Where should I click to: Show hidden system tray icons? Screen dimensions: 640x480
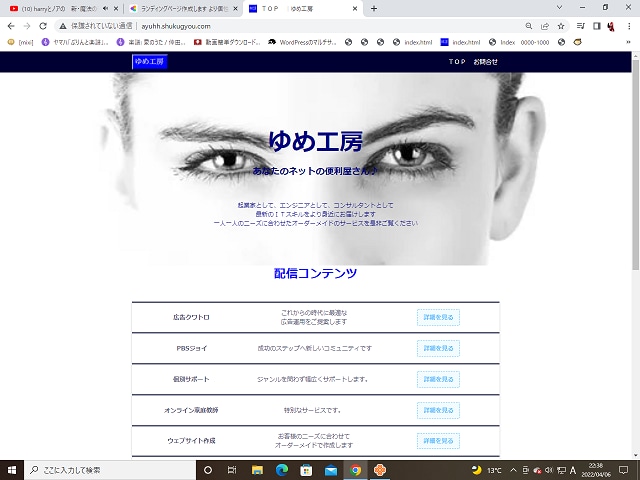tap(513, 470)
